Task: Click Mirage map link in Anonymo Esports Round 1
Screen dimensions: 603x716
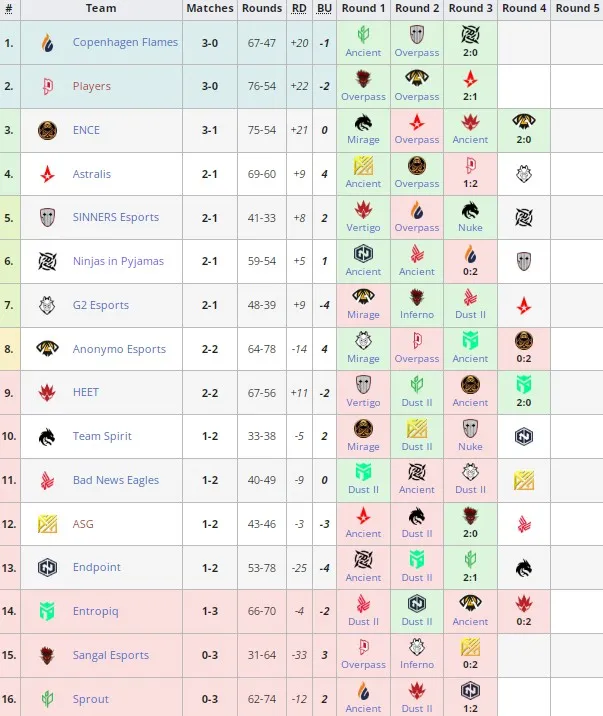Action: tap(363, 359)
